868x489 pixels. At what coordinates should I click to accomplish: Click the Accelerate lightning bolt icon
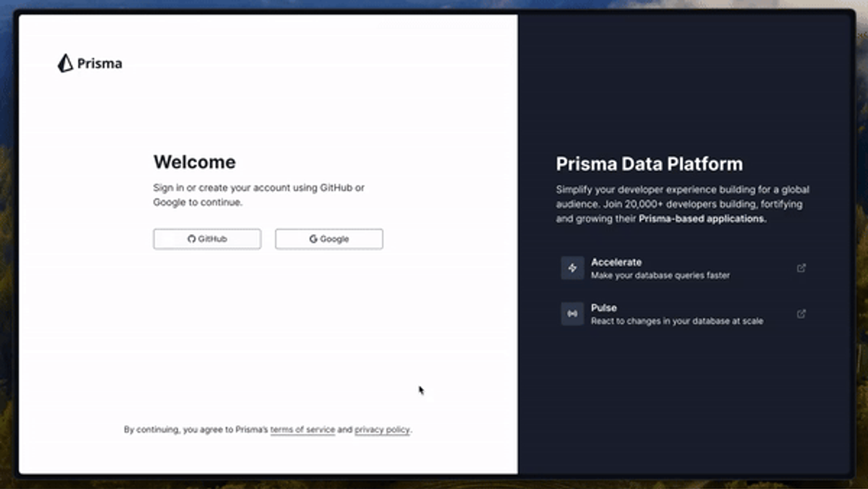(x=572, y=268)
